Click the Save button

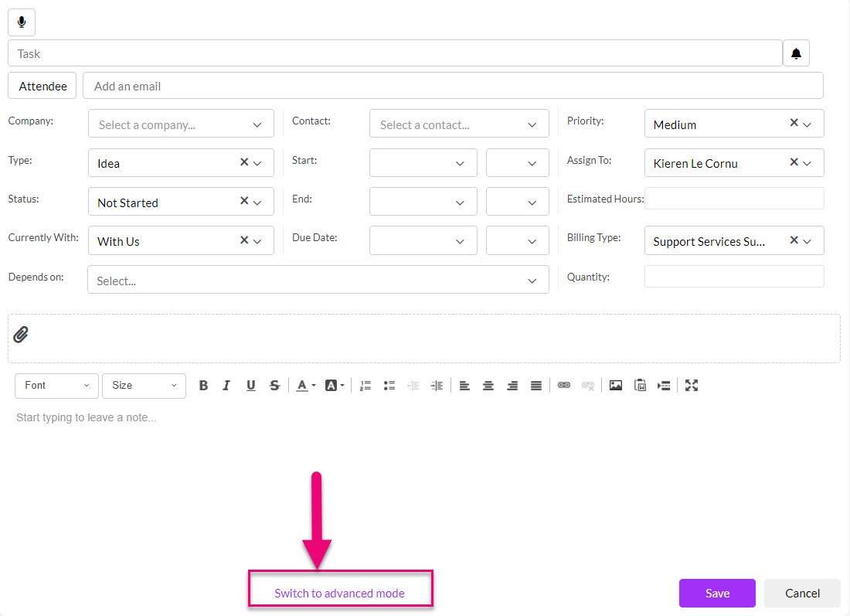(x=716, y=593)
